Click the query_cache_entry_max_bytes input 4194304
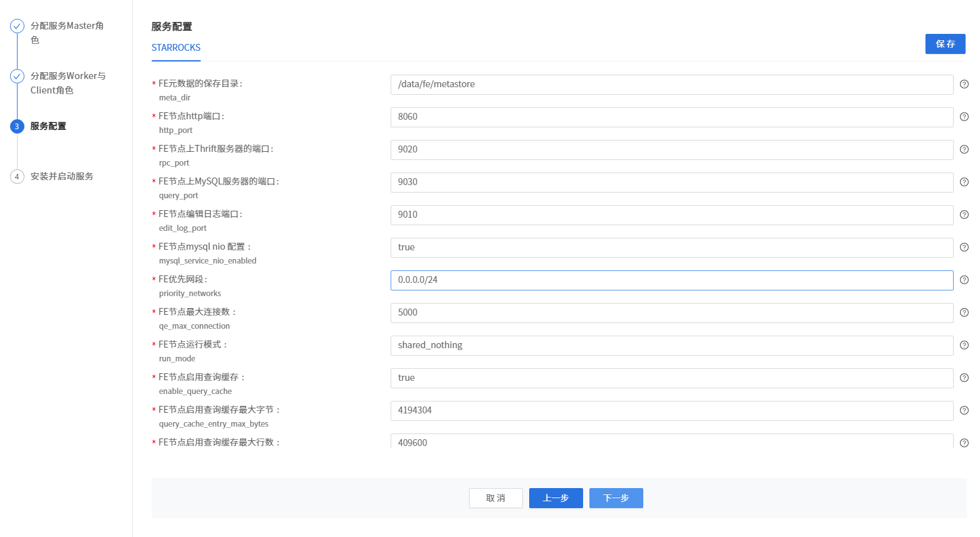This screenshot has height=537, width=980. 672,411
